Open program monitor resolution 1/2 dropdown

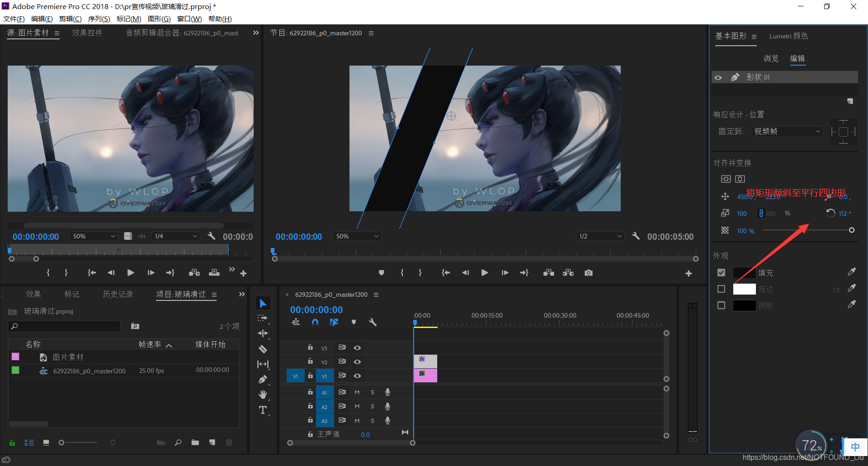click(600, 236)
